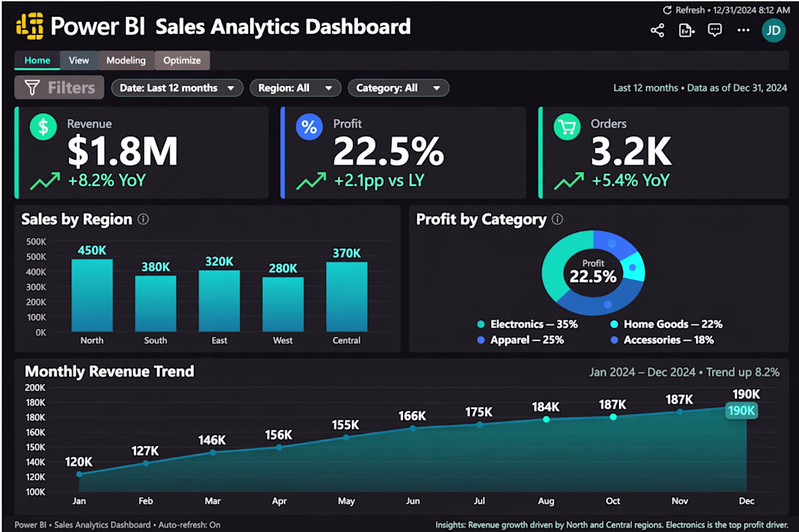Open the Share icon in header
The width and height of the screenshot is (799, 532).
point(657,30)
